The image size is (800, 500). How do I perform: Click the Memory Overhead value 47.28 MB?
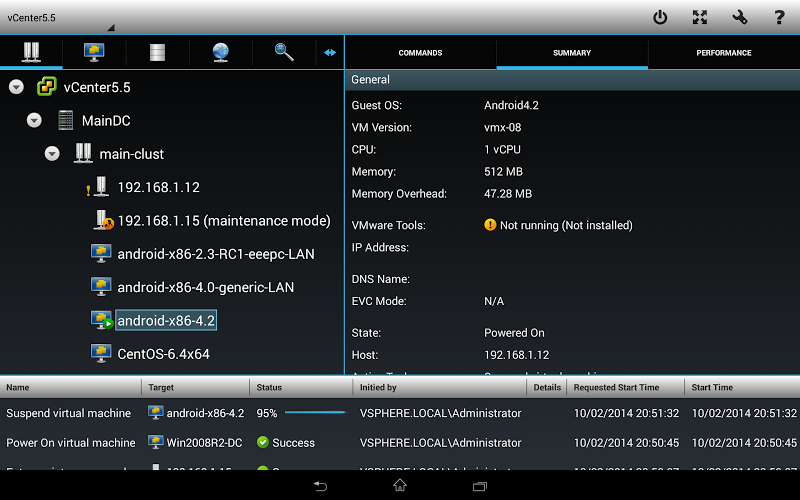508,193
